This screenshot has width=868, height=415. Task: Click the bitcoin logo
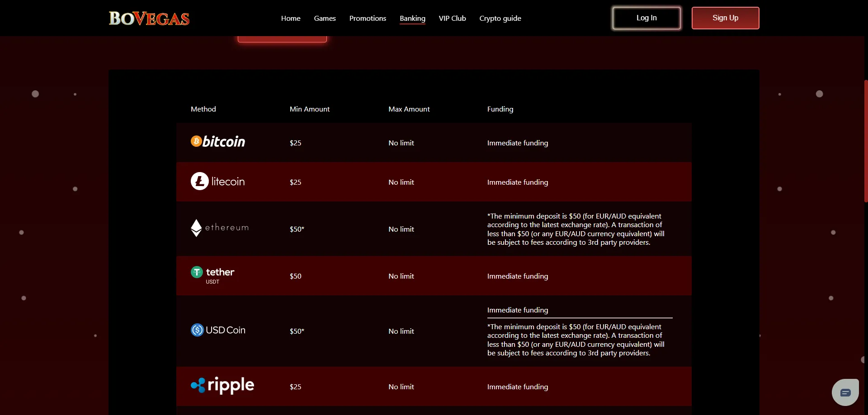218,142
